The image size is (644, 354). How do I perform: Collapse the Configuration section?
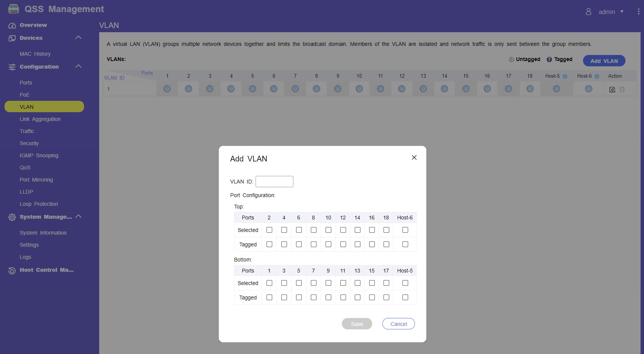78,66
